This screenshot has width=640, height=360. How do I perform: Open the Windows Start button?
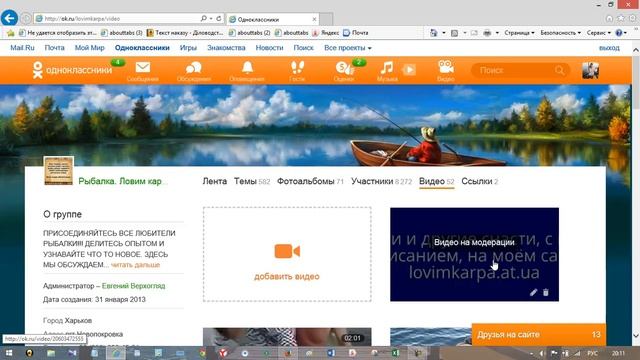[x=8, y=353]
